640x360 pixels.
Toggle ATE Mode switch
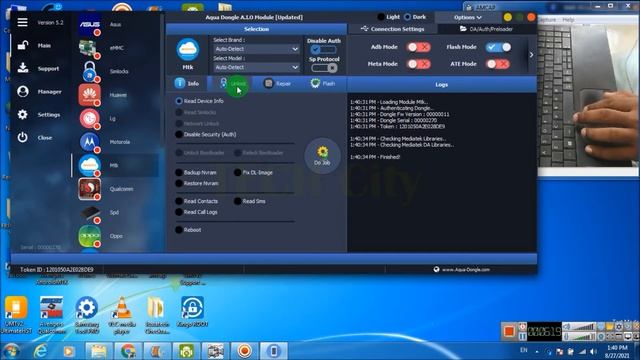point(498,64)
